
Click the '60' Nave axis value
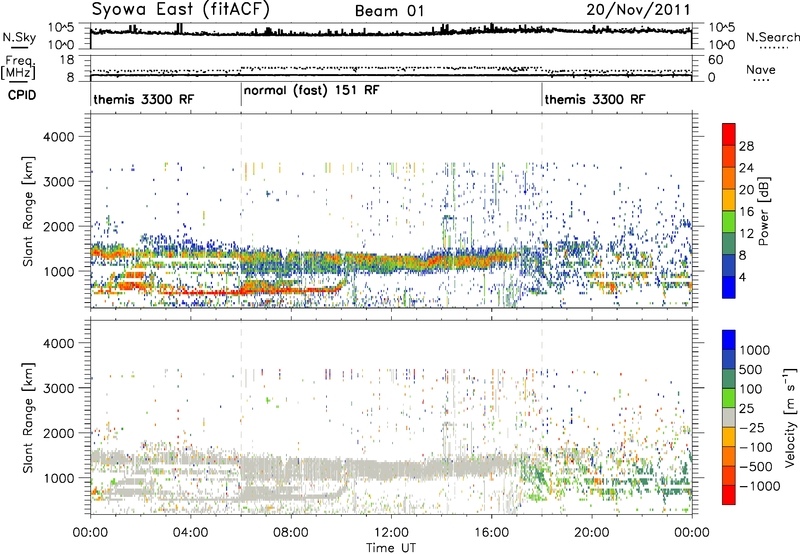coord(716,60)
